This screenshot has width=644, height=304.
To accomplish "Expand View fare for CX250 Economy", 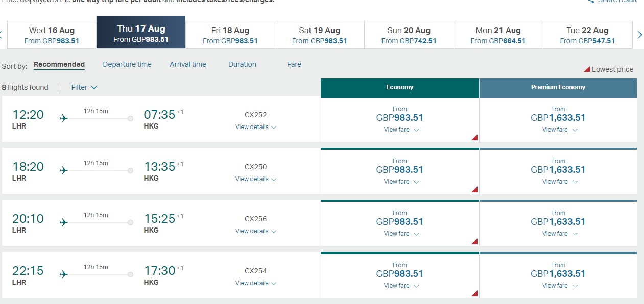I will 401,182.
